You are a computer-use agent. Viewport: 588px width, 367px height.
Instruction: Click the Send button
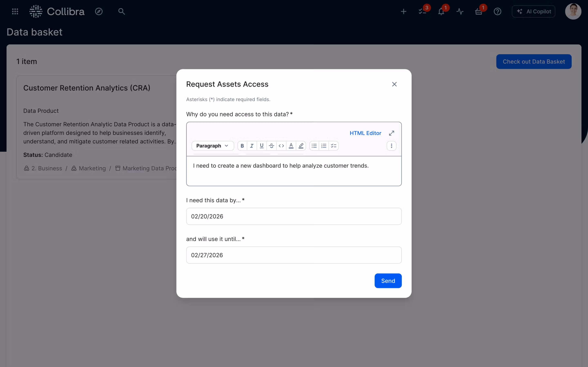coord(388,281)
